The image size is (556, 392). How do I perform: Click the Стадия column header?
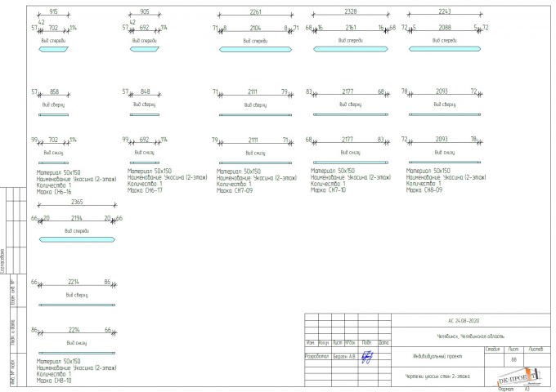click(x=493, y=350)
